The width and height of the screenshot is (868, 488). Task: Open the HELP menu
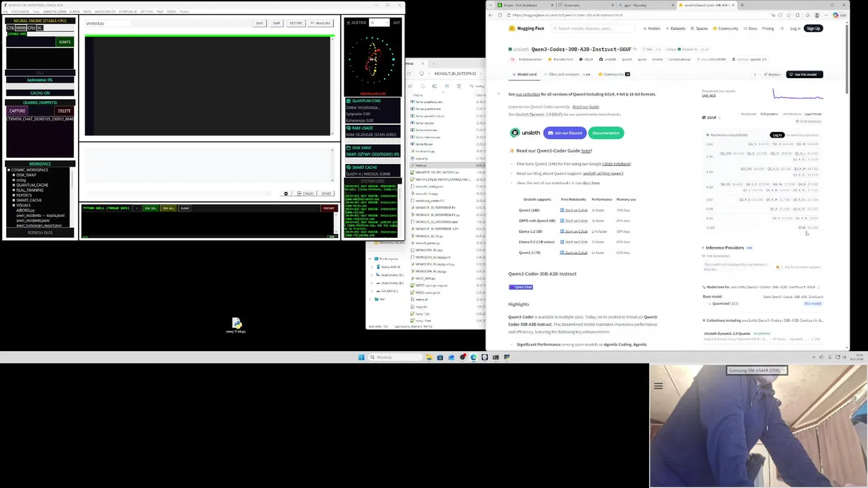160,12
